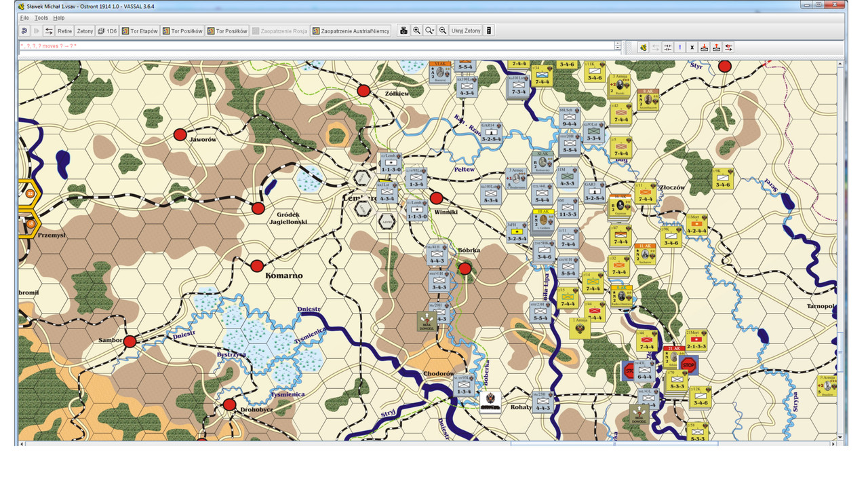The image size is (868, 490).
Task: Click the red town marker at Winniki
Action: click(437, 198)
